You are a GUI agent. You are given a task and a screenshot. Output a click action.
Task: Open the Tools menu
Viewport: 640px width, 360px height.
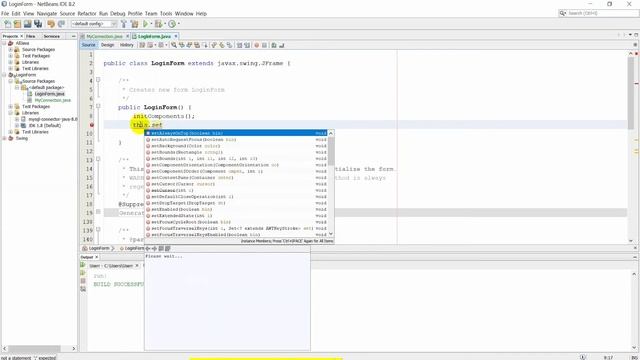[166, 13]
